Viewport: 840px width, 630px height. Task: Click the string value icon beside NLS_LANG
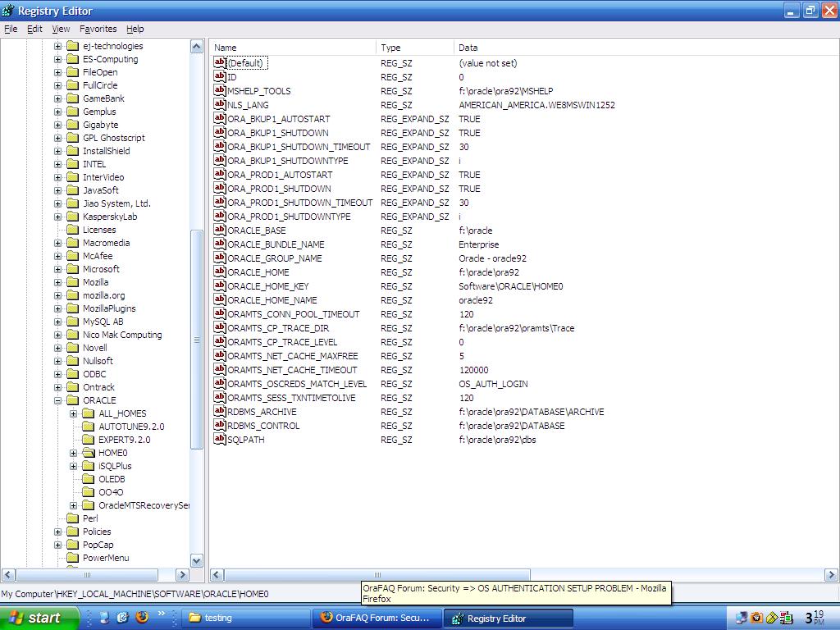(220, 104)
